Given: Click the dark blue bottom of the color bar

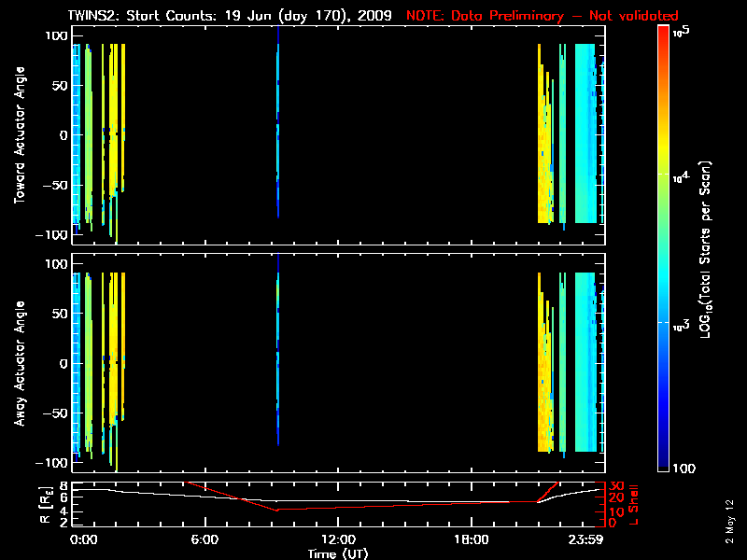Looking at the screenshot, I should tap(664, 467).
